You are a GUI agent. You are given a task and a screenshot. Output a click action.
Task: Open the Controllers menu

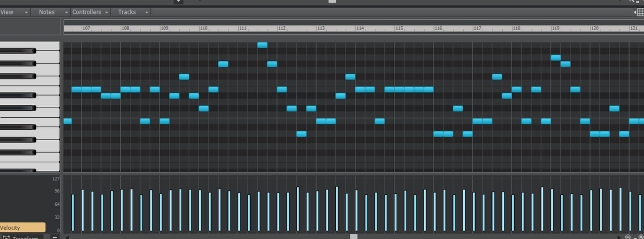[87, 12]
